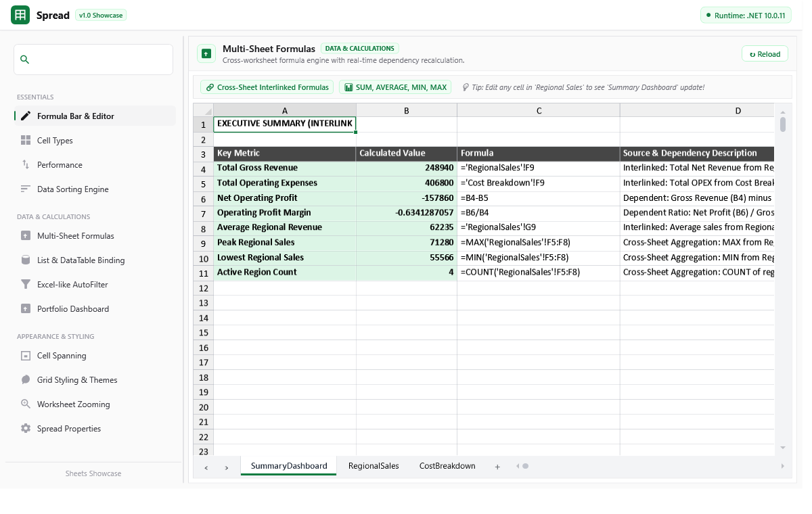The height and width of the screenshot is (514, 812).
Task: Select the Net Operating Profit cell
Action: pyautogui.click(x=285, y=198)
